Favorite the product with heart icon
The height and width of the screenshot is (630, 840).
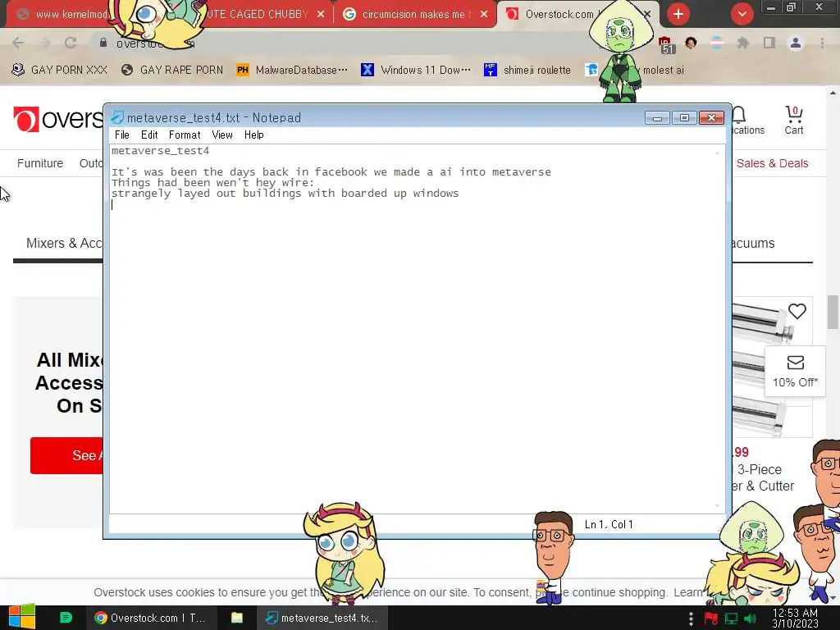[797, 311]
